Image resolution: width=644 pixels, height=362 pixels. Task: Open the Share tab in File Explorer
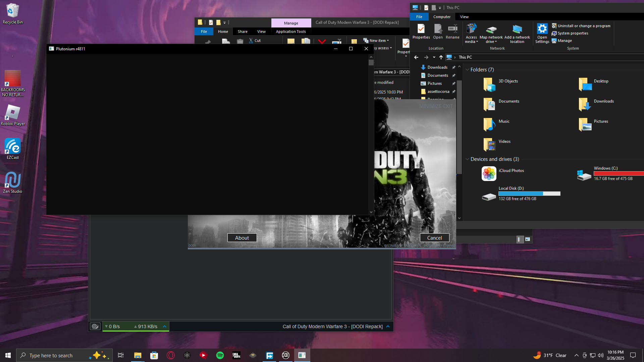(x=243, y=32)
